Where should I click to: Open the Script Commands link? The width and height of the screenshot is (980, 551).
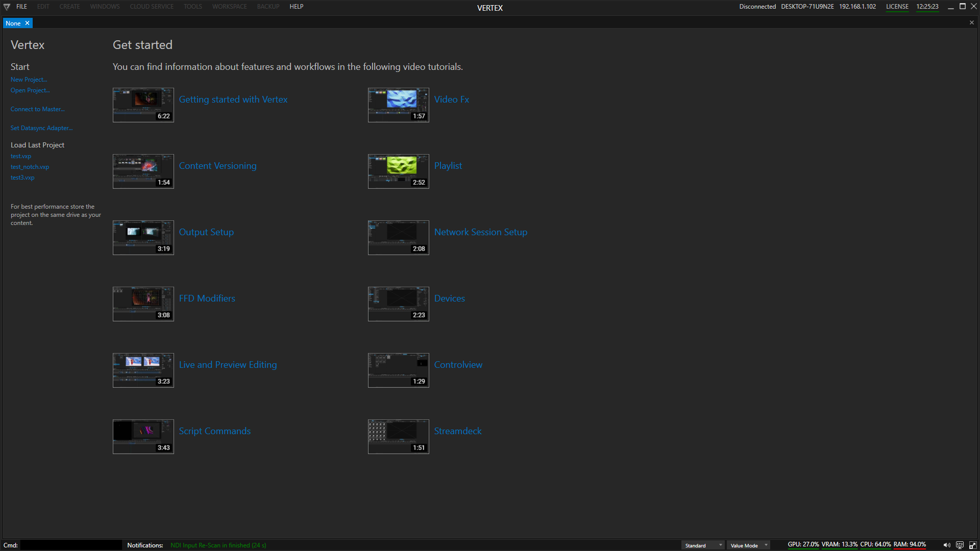(215, 431)
